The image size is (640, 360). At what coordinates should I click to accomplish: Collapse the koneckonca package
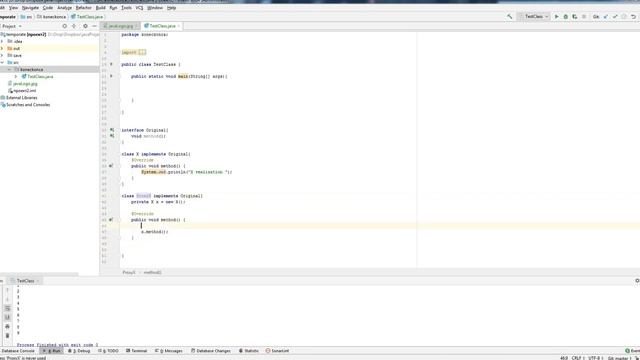[x=9, y=70]
